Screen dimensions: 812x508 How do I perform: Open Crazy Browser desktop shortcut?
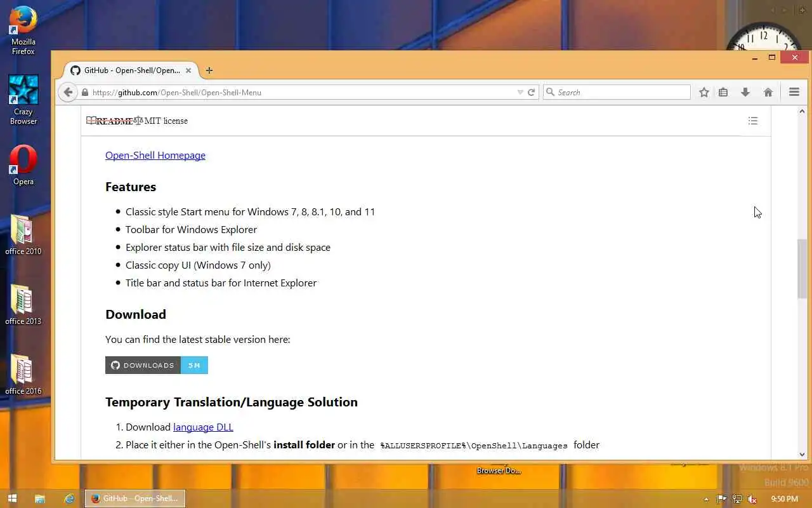pos(23,100)
